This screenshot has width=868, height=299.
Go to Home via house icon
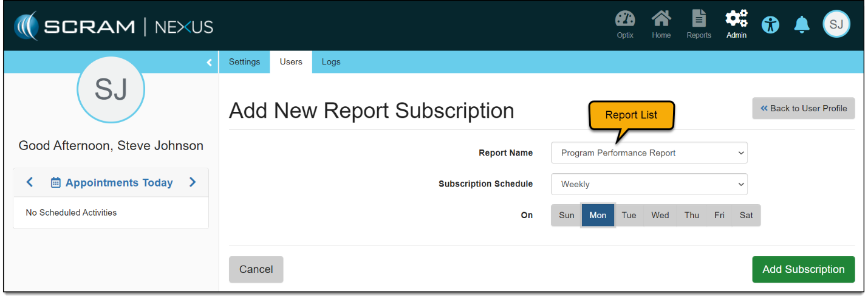[661, 20]
